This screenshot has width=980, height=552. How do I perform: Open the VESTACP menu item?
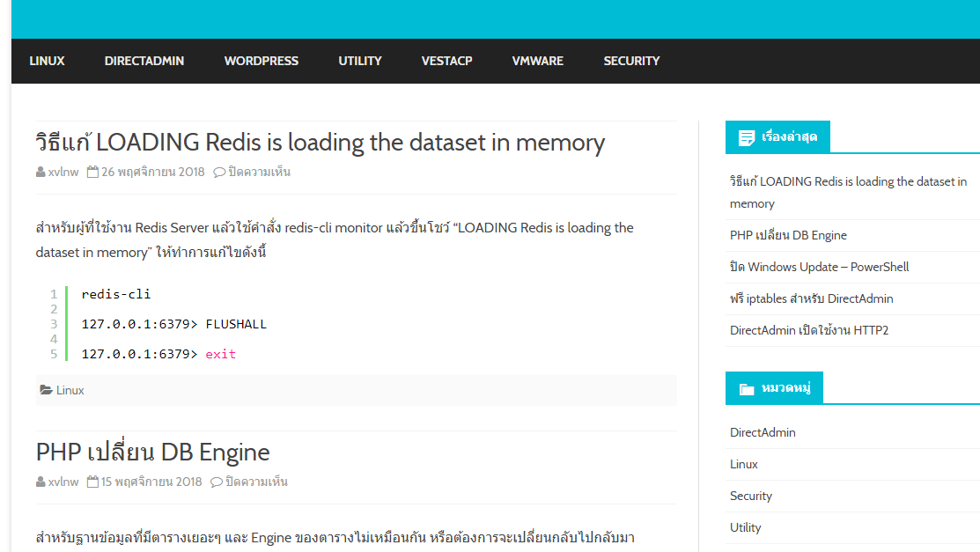pyautogui.click(x=447, y=61)
